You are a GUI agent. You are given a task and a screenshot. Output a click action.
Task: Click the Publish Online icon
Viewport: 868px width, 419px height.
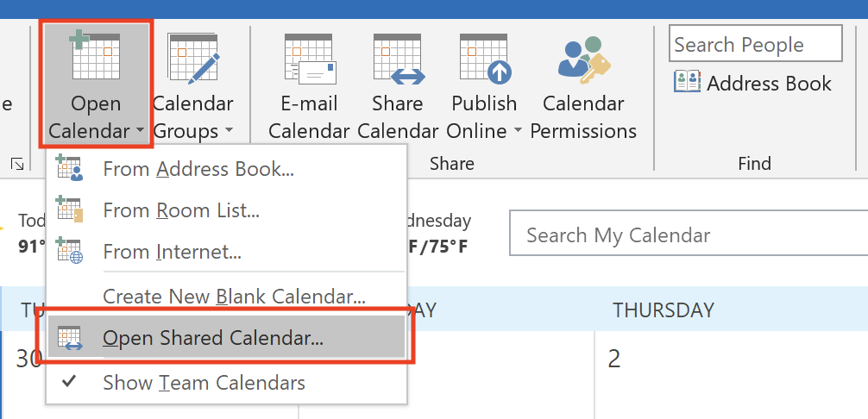tap(484, 59)
